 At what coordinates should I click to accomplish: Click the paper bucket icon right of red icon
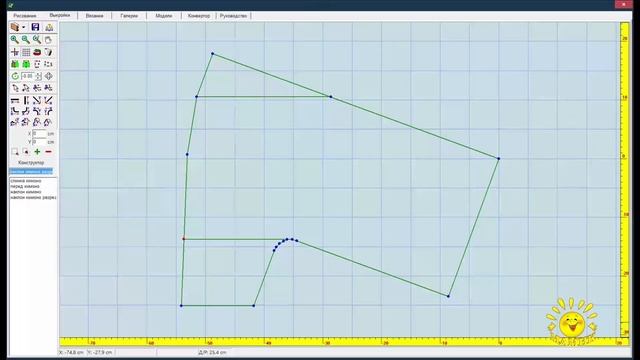tap(48, 52)
